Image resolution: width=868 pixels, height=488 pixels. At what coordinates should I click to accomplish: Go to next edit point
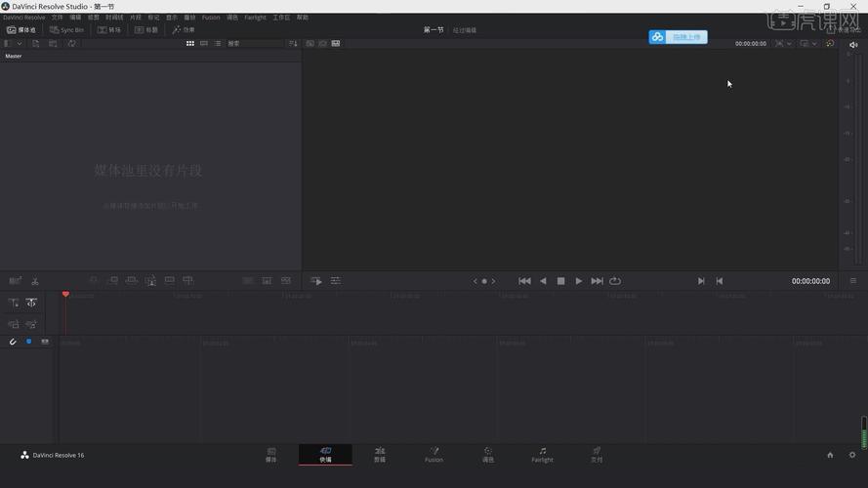[x=701, y=281]
